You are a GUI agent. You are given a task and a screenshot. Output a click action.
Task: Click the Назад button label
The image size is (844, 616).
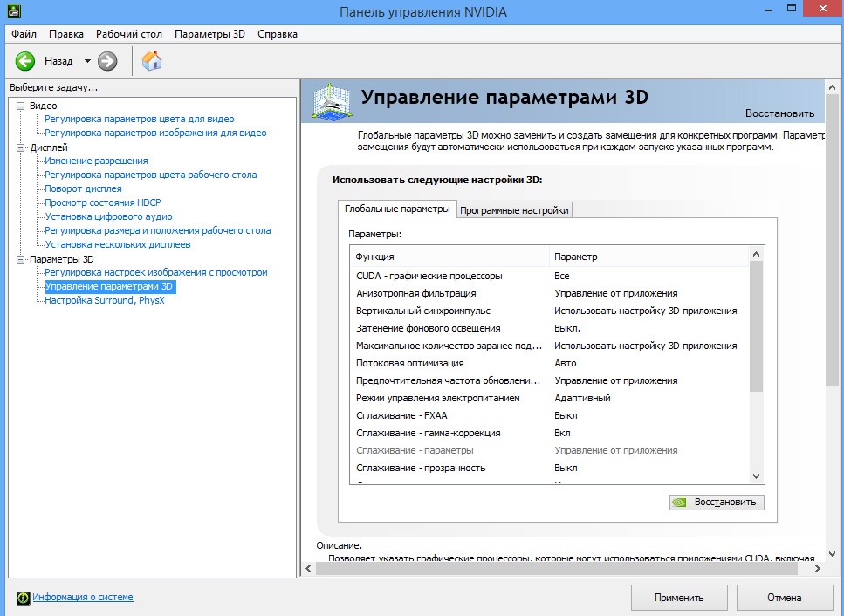click(58, 61)
